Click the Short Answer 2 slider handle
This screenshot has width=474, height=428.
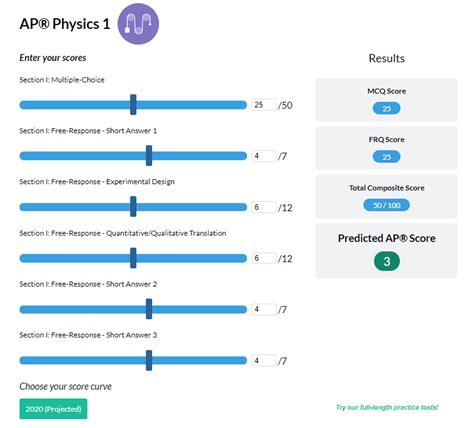[149, 309]
